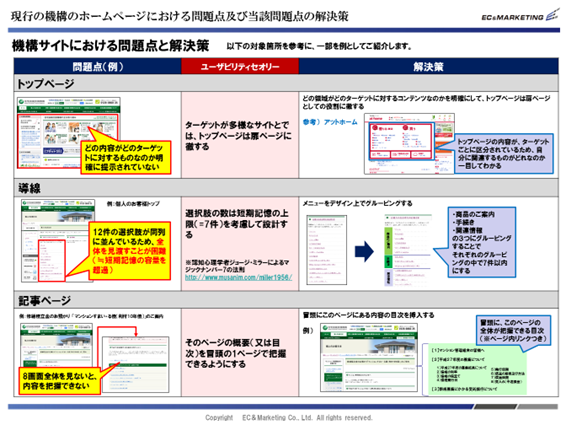The width and height of the screenshot is (566, 425).
Task: Click theory text ターゲットが多様なサイトとでは
Action: [238, 135]
